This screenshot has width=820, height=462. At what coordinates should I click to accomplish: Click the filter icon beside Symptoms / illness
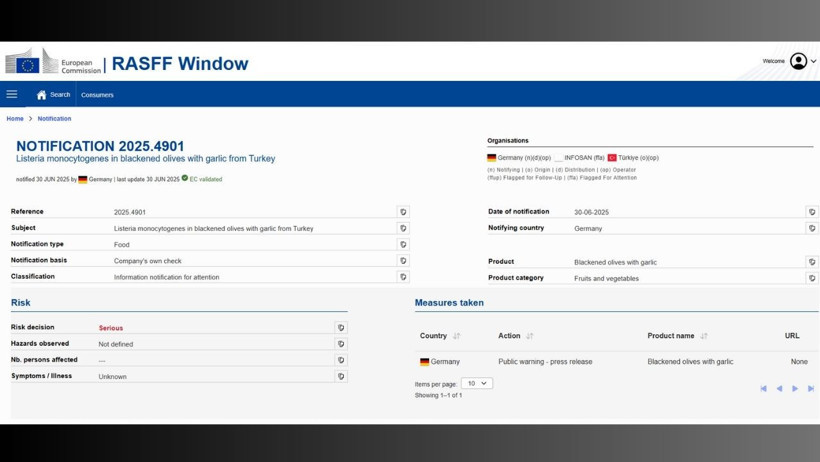pos(341,377)
